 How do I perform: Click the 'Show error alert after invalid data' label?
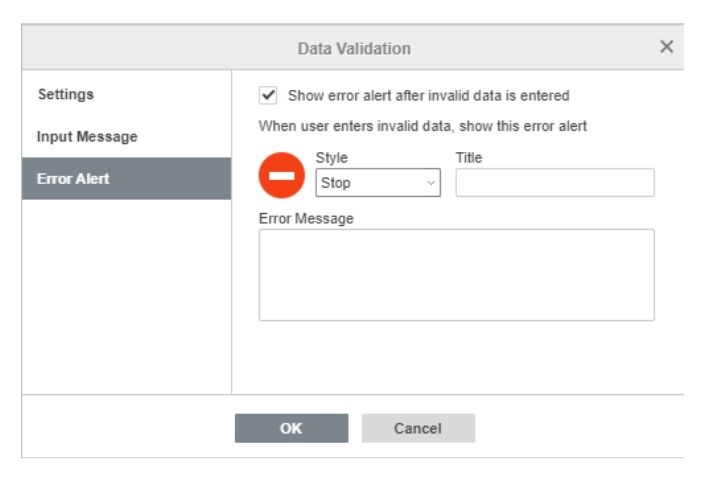[x=428, y=96]
